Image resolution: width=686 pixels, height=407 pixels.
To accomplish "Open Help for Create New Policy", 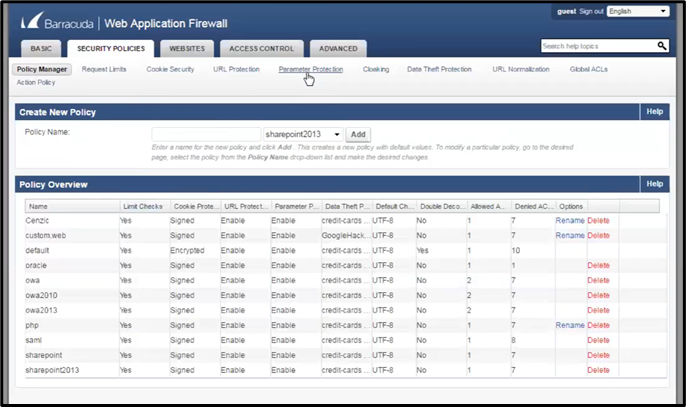I will coord(655,112).
